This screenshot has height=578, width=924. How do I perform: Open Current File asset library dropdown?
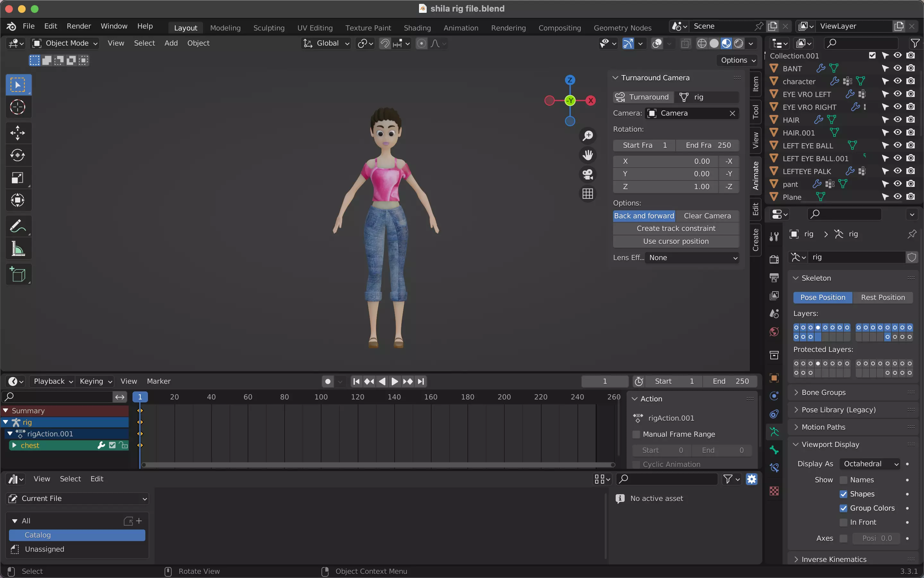coord(78,498)
